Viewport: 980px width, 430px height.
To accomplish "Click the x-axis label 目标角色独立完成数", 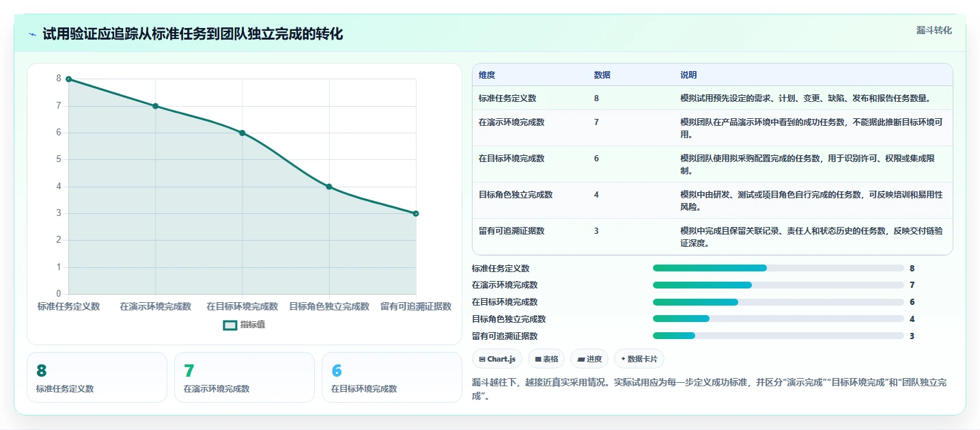I will pyautogui.click(x=329, y=306).
